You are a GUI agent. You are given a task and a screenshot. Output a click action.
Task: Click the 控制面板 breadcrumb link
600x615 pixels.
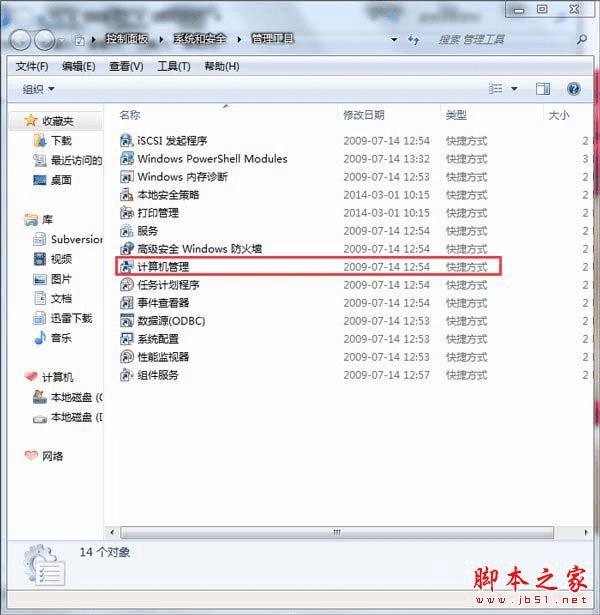pos(127,39)
